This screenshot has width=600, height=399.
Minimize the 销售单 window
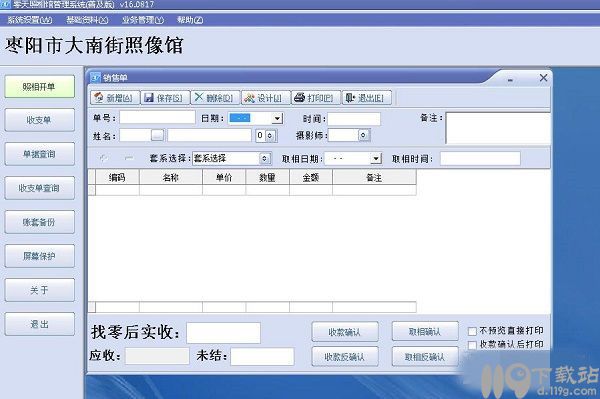(x=510, y=80)
